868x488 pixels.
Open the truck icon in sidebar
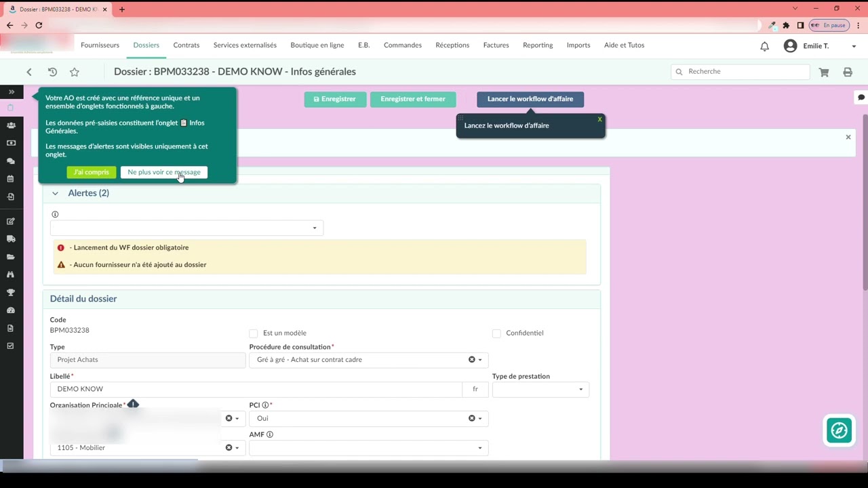pos(11,239)
